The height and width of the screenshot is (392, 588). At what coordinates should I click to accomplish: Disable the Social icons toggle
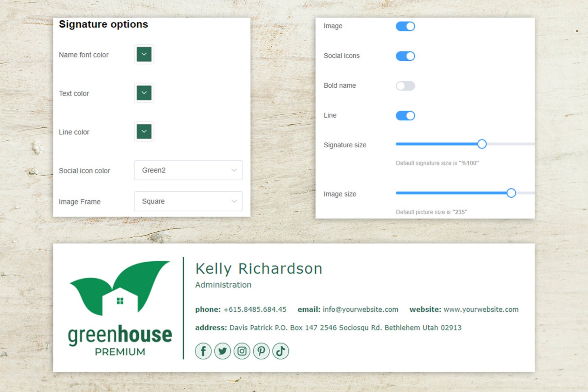coord(405,56)
